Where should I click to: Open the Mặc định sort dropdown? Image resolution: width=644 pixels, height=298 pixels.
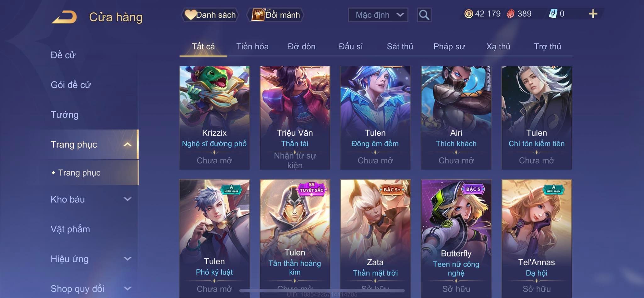(x=378, y=15)
